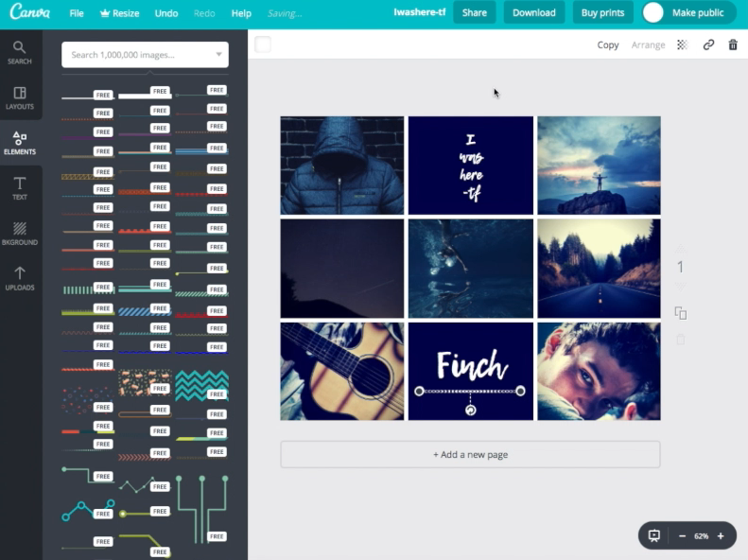The image size is (748, 560).
Task: Click the Share button
Action: click(x=474, y=12)
